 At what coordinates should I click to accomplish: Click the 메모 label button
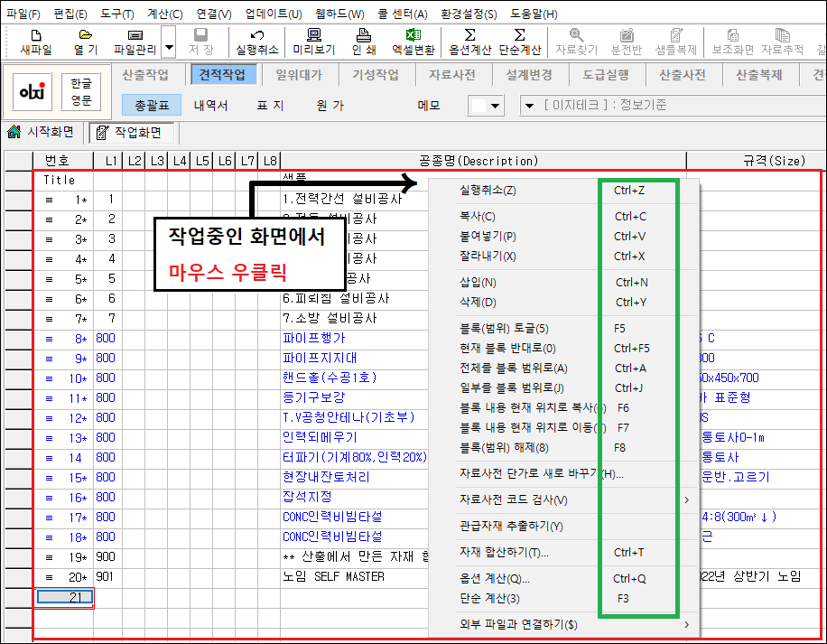point(429,106)
